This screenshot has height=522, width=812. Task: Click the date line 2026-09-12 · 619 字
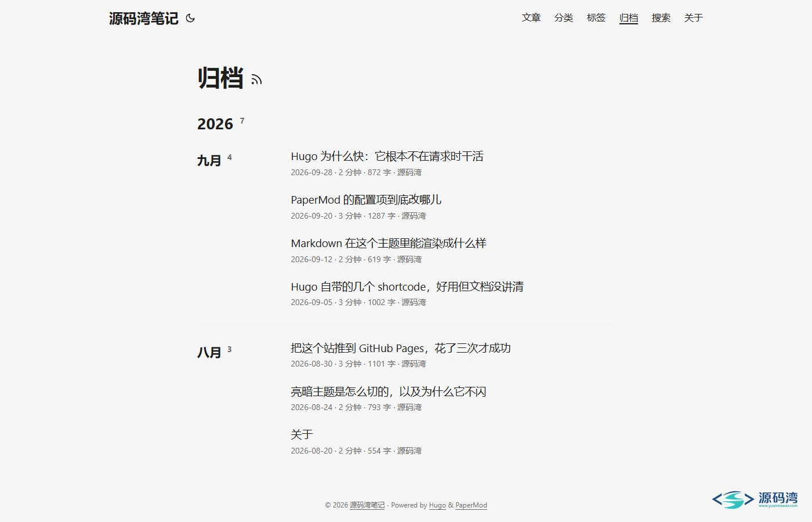(356, 259)
